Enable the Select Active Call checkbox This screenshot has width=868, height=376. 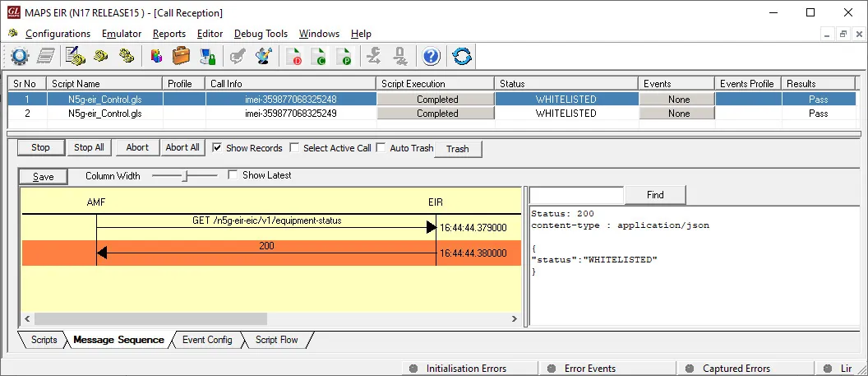(x=294, y=148)
